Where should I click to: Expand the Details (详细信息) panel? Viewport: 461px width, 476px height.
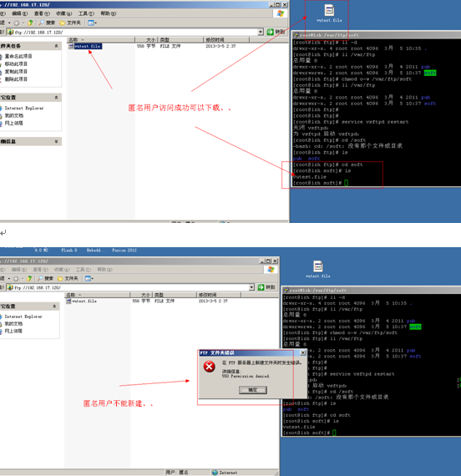[x=56, y=141]
